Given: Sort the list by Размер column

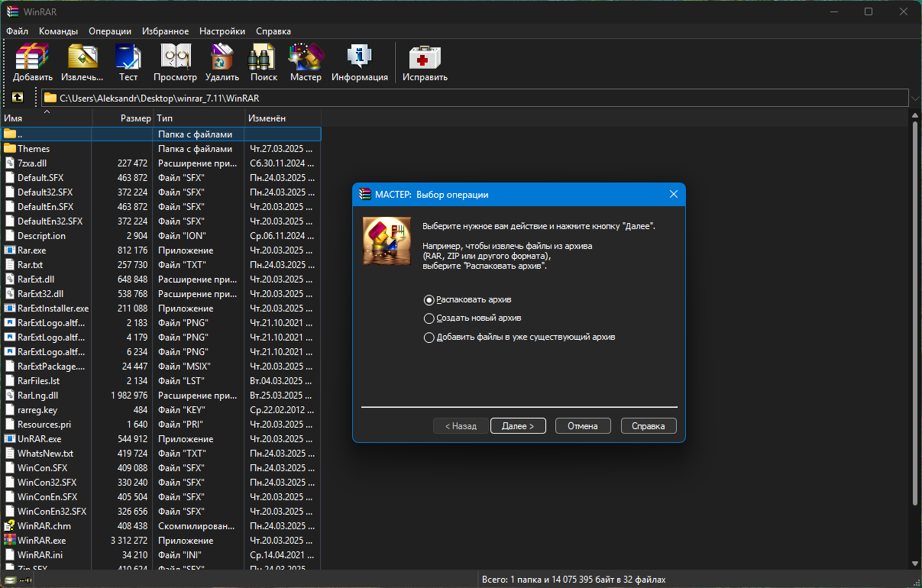Looking at the screenshot, I should pos(122,118).
